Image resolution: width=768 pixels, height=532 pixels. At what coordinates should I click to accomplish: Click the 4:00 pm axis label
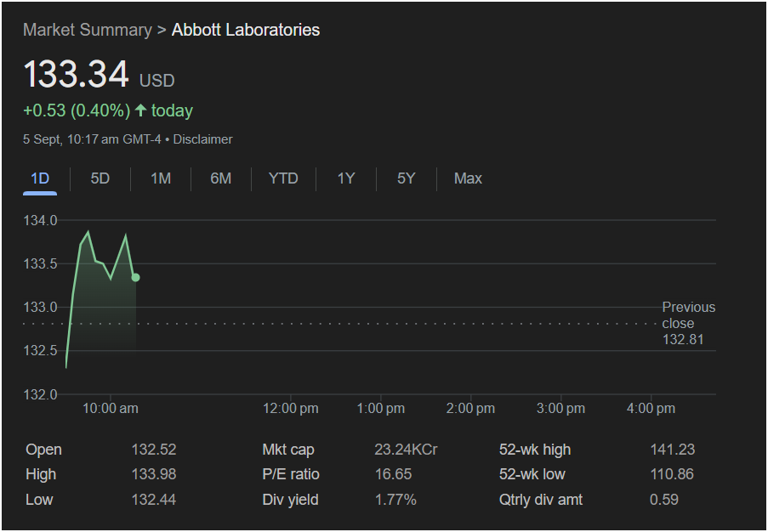tap(651, 409)
